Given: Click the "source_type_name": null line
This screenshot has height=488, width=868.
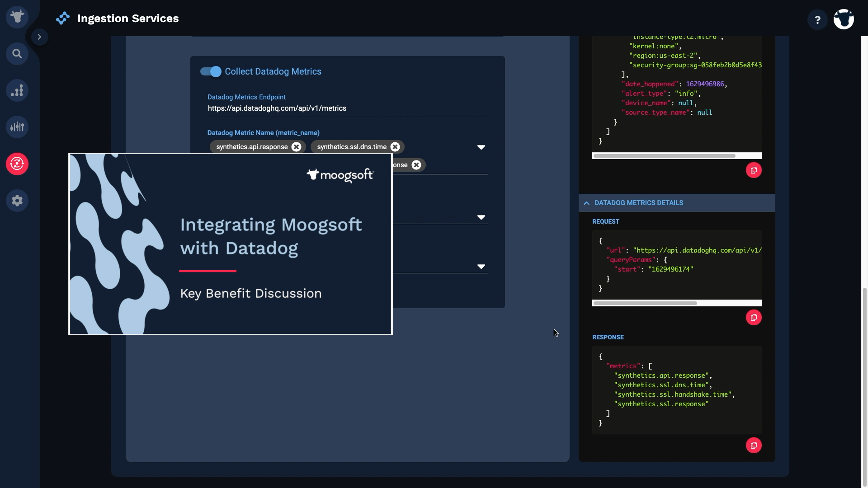Looking at the screenshot, I should [x=667, y=113].
